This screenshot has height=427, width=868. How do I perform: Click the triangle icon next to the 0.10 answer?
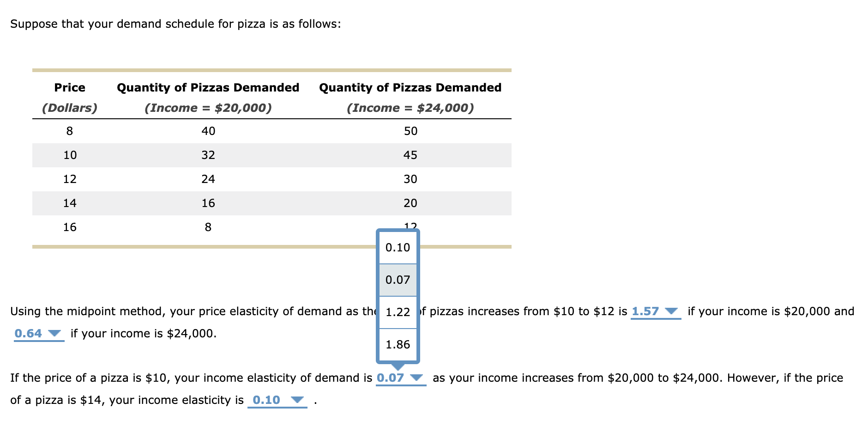coord(298,401)
